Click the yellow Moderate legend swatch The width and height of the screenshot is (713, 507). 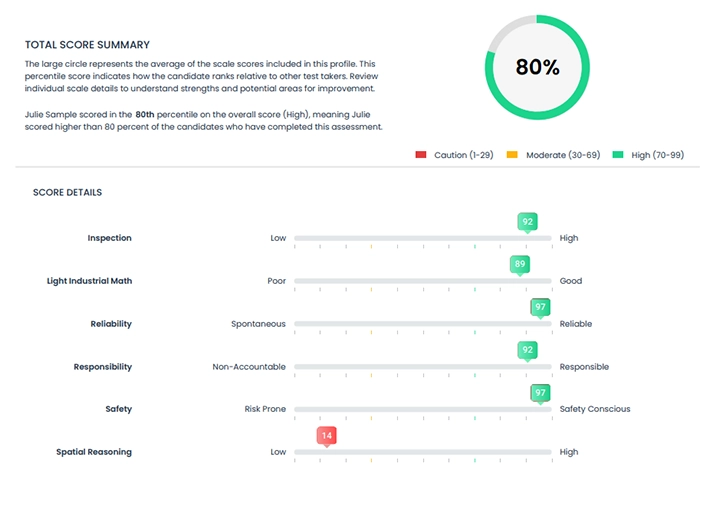pos(512,155)
